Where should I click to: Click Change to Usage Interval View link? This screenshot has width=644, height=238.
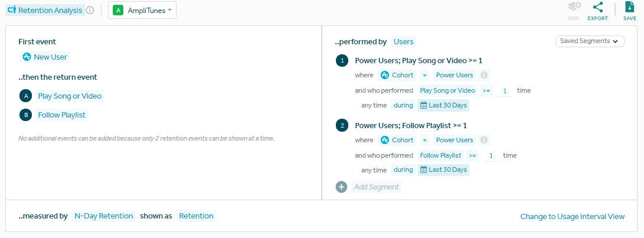[572, 216]
